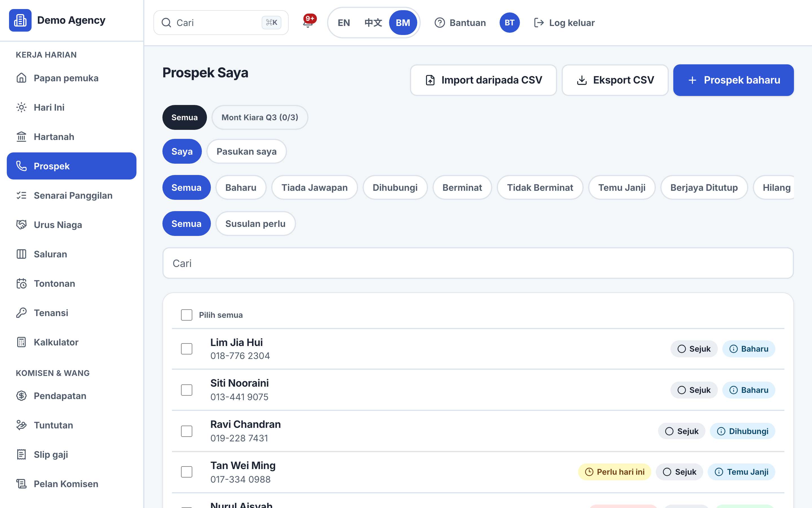Filter prospects by Berminat status

point(462,187)
